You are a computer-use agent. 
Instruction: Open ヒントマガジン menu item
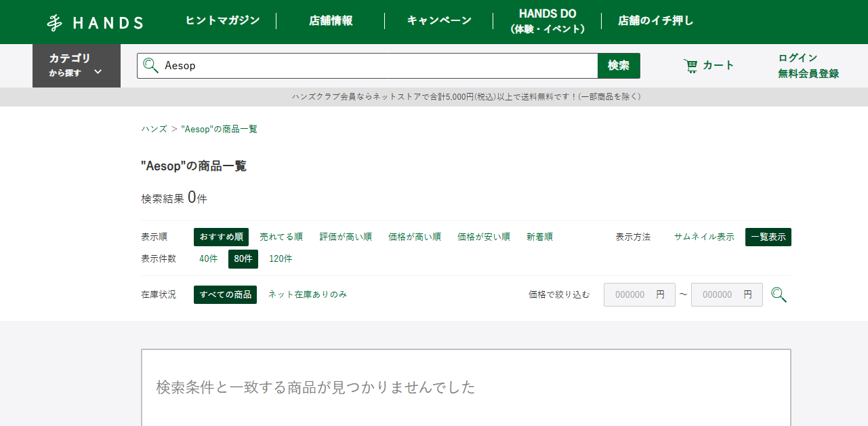click(223, 20)
